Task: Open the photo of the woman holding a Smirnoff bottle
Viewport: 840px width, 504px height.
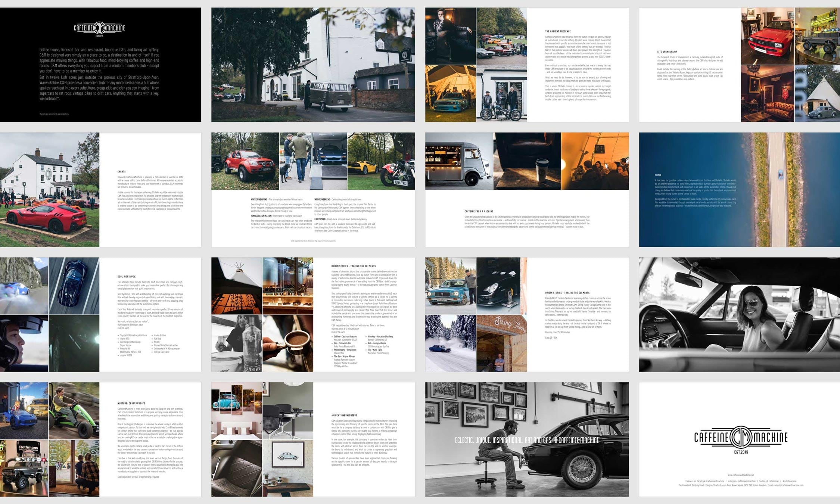Action: point(237,343)
